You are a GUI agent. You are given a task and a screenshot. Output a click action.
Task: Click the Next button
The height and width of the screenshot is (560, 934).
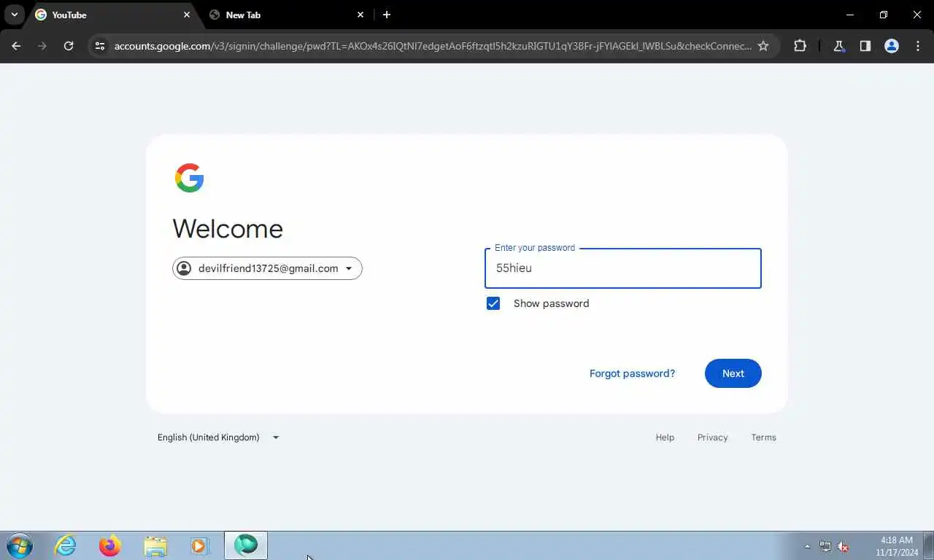coord(733,373)
